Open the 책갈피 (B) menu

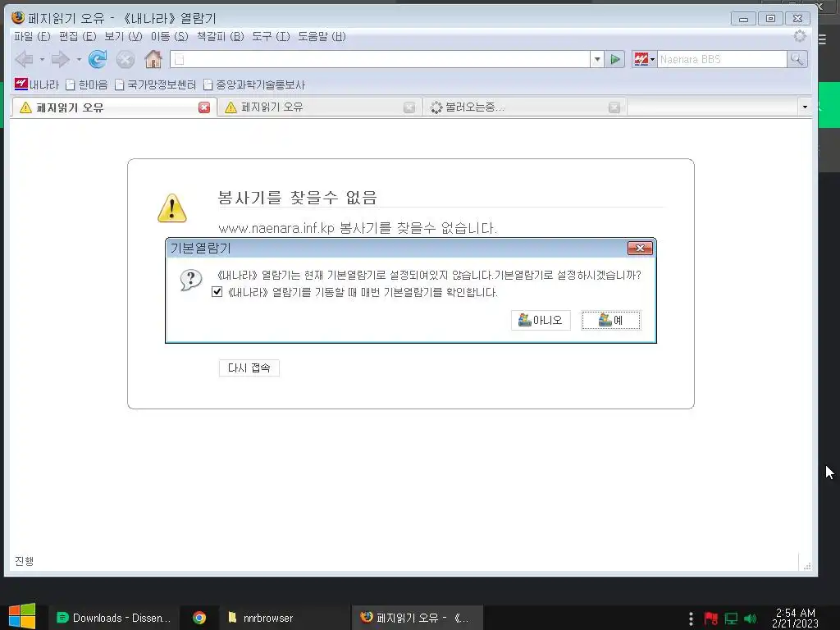[x=220, y=36]
